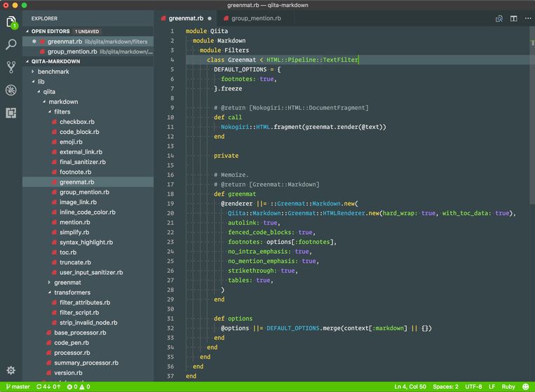535x392 pixels.
Task: Switch to the group_mention.rb tab
Action: point(256,18)
